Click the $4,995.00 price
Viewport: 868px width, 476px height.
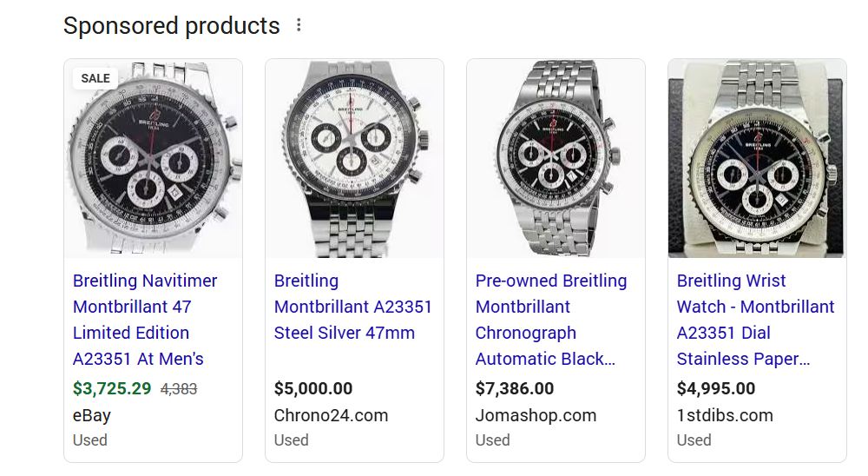(x=716, y=388)
